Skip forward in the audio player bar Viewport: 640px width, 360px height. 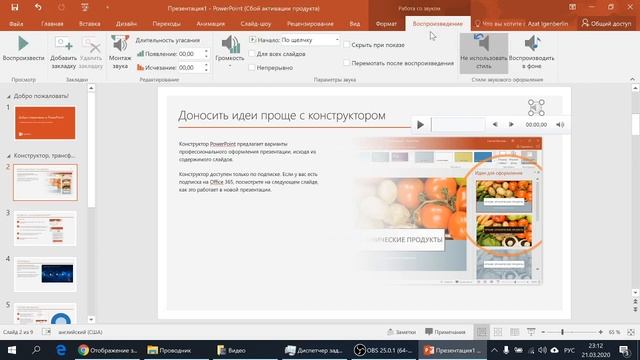(x=511, y=124)
